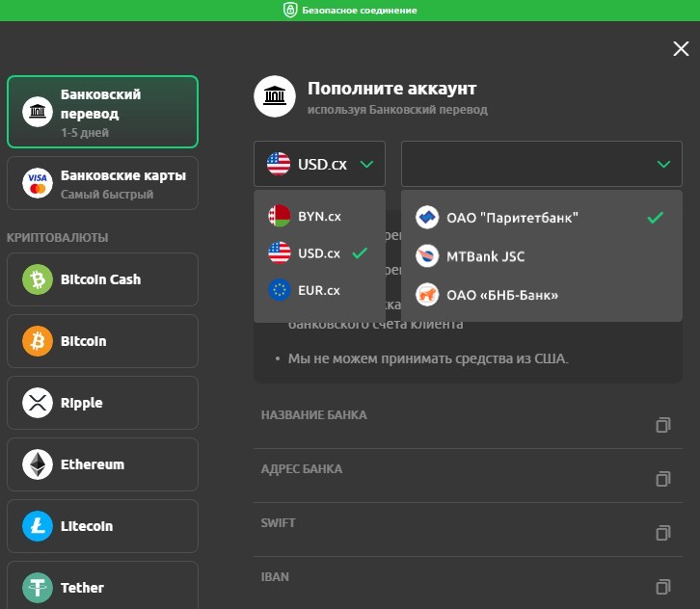
Task: Click the bank building icon in sidebar
Action: click(38, 112)
